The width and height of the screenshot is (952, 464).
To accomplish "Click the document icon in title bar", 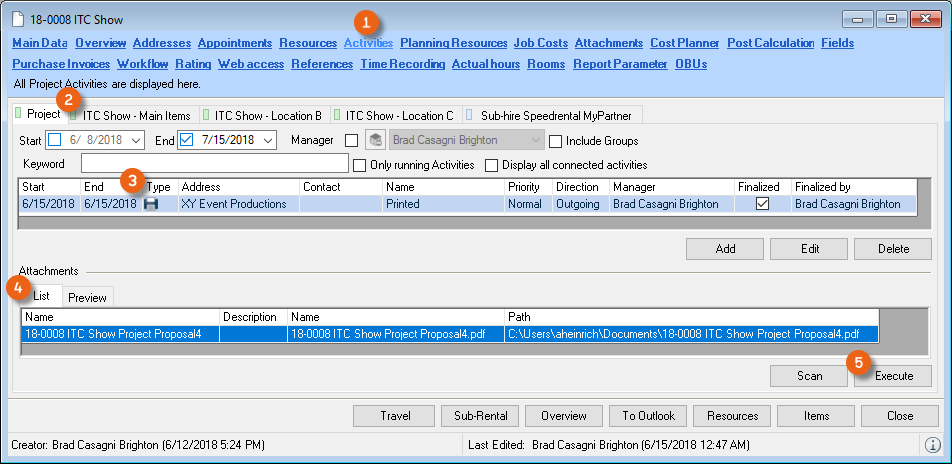I will [18, 20].
